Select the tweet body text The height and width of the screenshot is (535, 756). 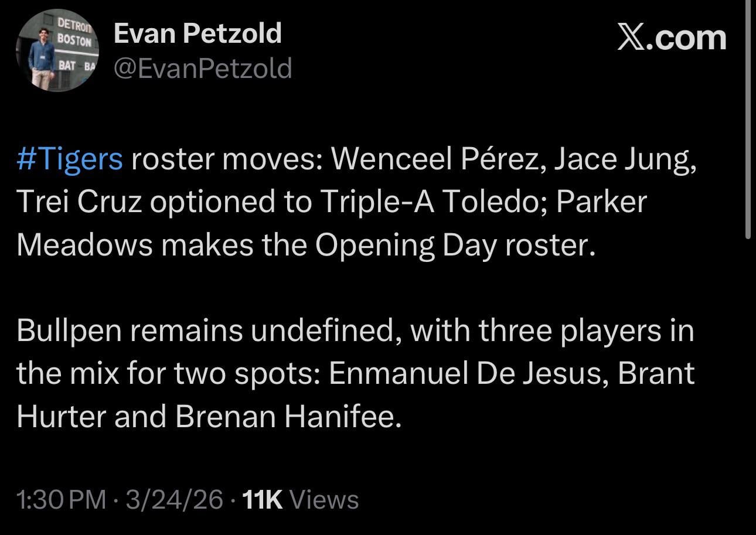[x=352, y=287]
